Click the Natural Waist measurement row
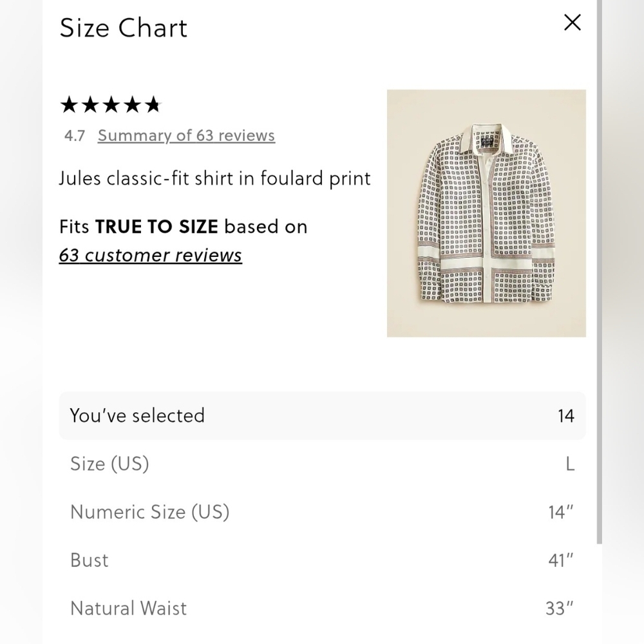This screenshot has width=644, height=644. 323,609
